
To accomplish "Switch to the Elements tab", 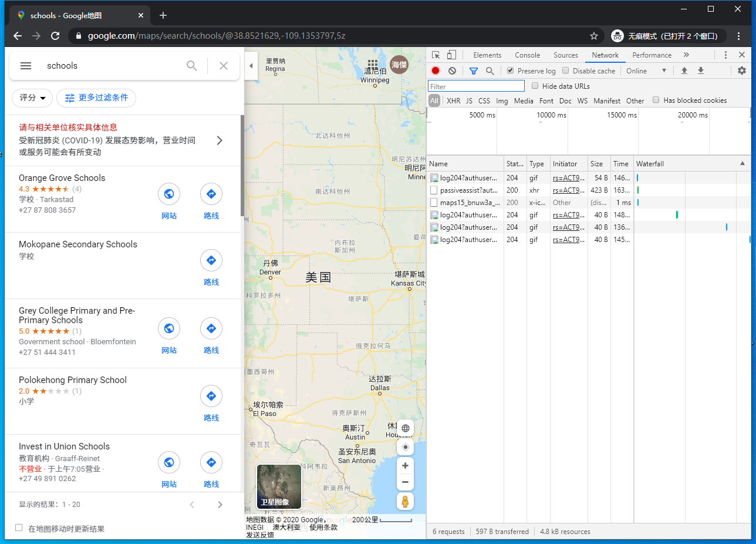I will 487,55.
